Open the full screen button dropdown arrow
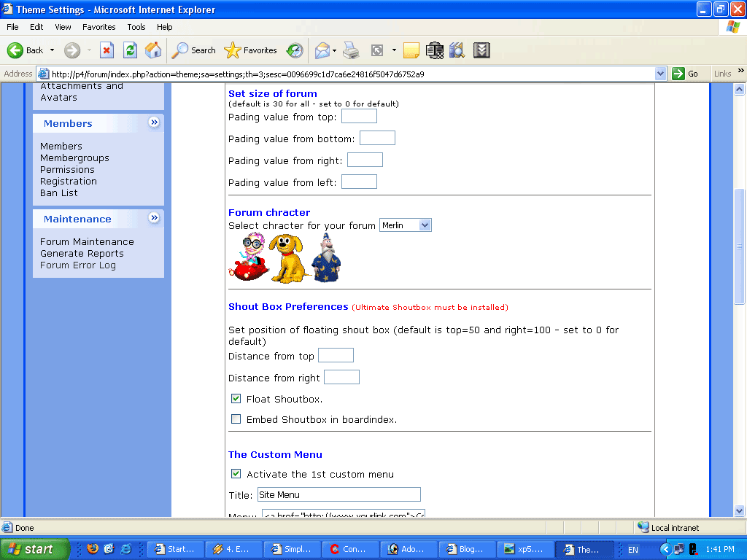 pos(394,50)
